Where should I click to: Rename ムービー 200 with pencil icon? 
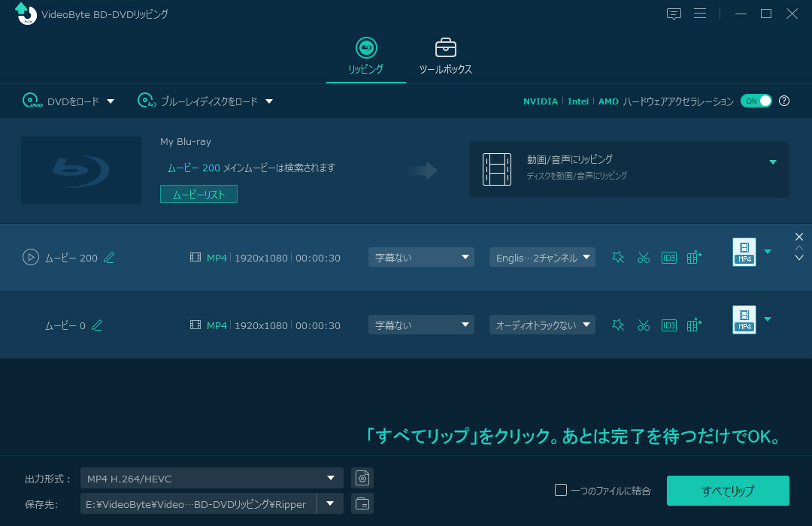tap(109, 257)
